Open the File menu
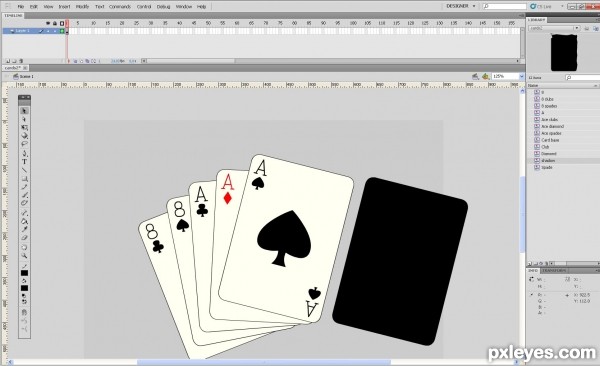Viewport: 600px width, 366px height. click(21, 7)
